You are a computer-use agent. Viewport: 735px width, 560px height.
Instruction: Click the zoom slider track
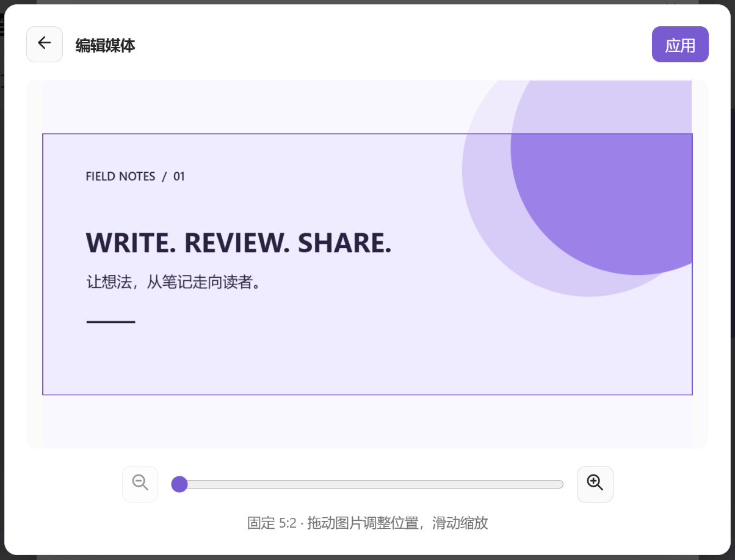367,484
